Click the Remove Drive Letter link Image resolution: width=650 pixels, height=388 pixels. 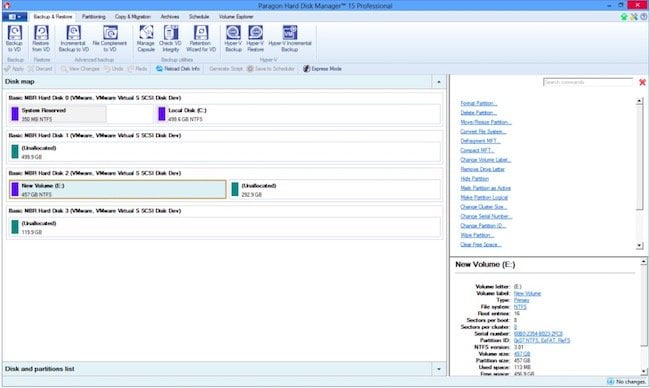coord(483,170)
